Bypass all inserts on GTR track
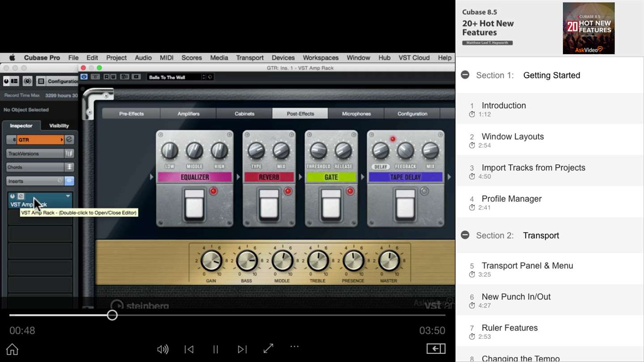This screenshot has height=362, width=644. click(59, 181)
